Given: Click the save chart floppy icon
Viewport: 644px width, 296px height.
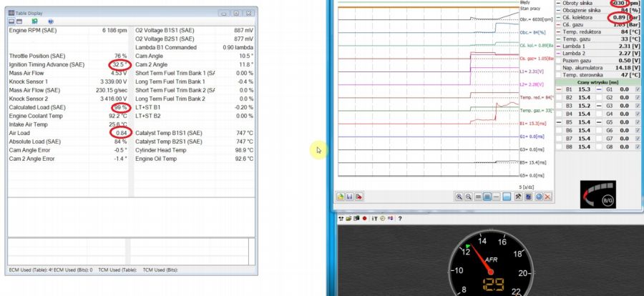Looking at the screenshot, I should point(350,197).
